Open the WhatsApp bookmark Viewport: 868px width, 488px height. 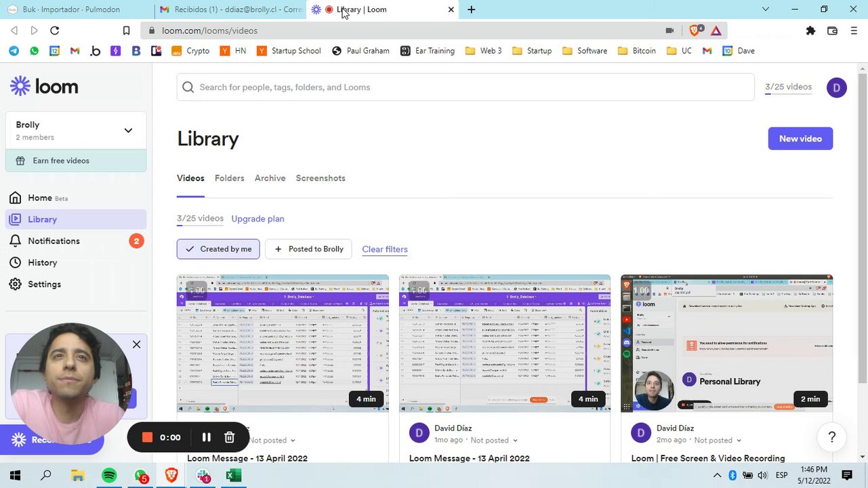coord(34,51)
